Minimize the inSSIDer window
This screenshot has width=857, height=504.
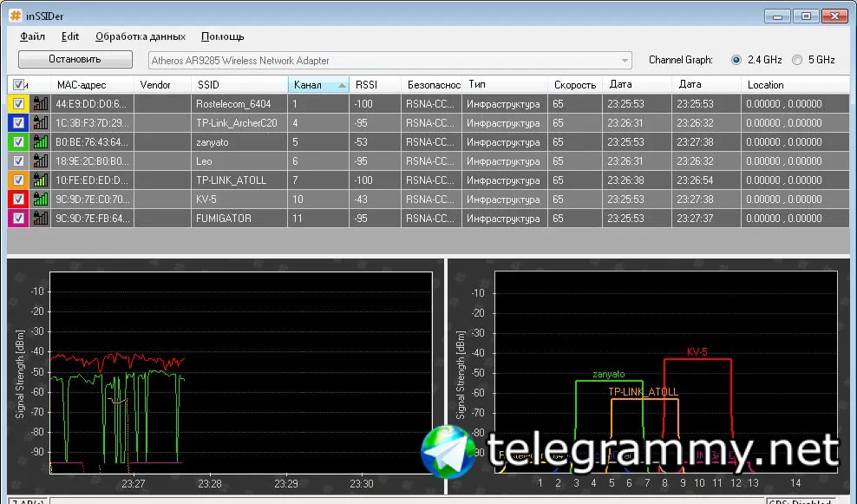coord(777,16)
